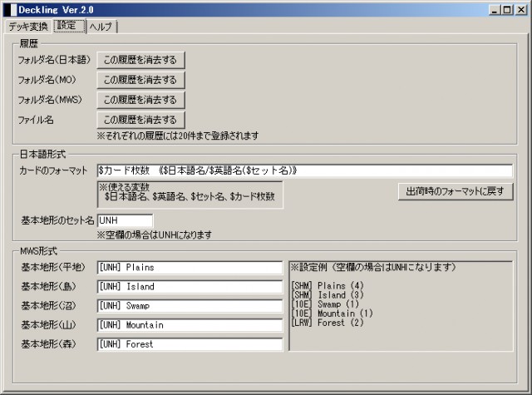Minimize the Deckling window
The width and height of the screenshot is (532, 395).
[x=495, y=10]
